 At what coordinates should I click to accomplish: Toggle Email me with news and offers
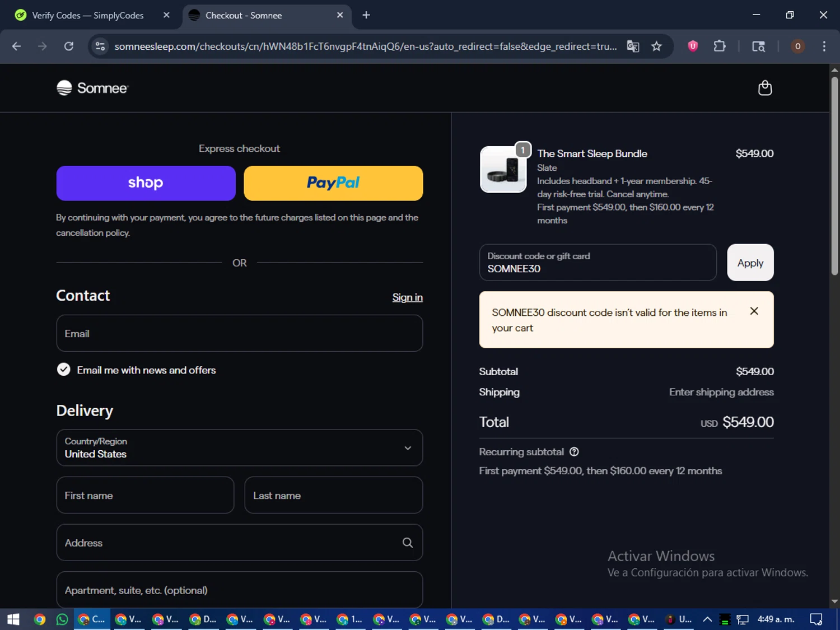coord(64,370)
